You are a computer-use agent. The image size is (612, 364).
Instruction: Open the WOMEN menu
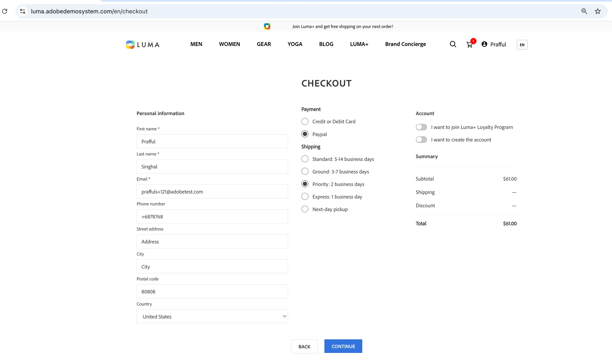[x=229, y=44]
